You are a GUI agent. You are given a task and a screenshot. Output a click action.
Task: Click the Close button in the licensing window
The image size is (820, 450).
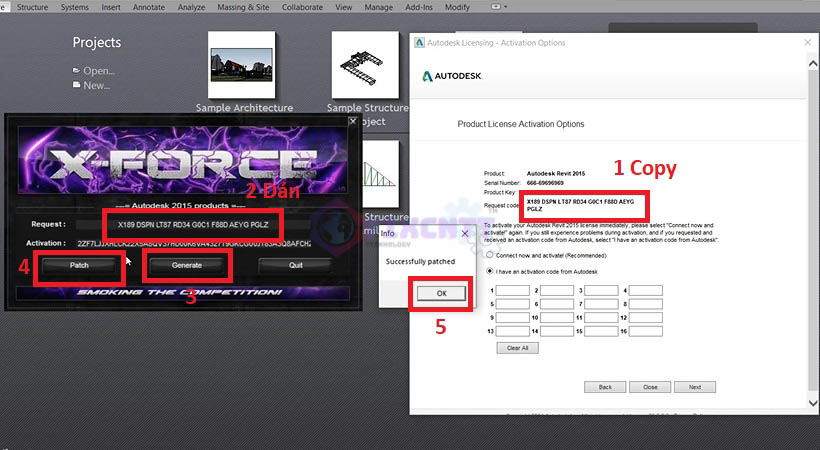(650, 387)
